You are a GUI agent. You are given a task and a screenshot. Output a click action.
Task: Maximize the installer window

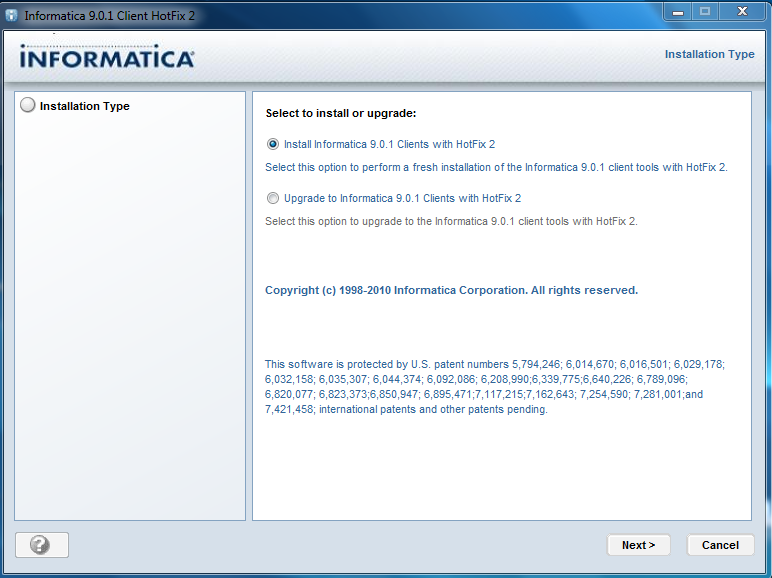point(705,11)
